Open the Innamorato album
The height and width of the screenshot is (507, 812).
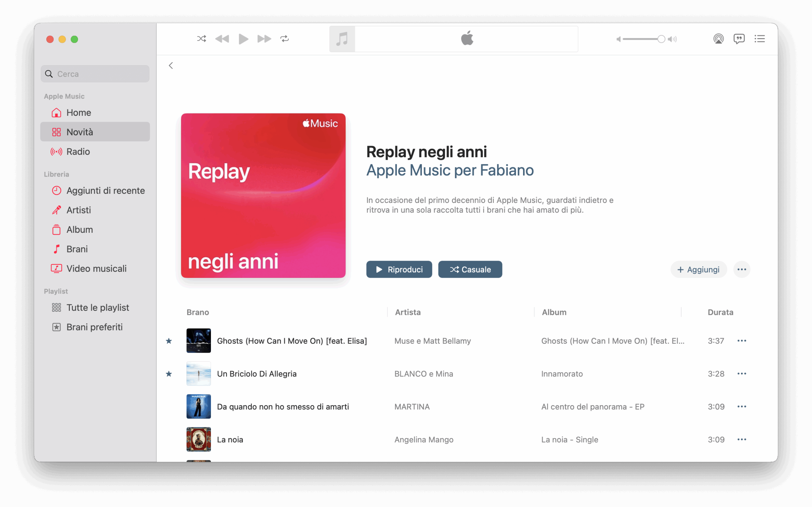(x=562, y=374)
